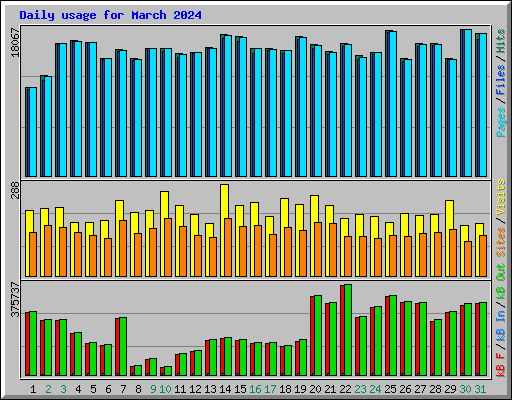Click the green kB bar for day 7

click(x=123, y=347)
